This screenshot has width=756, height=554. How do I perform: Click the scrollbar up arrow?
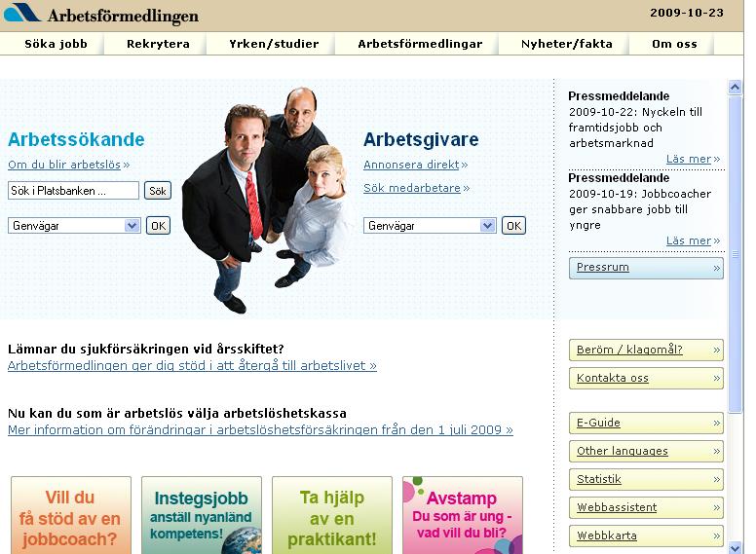pyautogui.click(x=735, y=87)
